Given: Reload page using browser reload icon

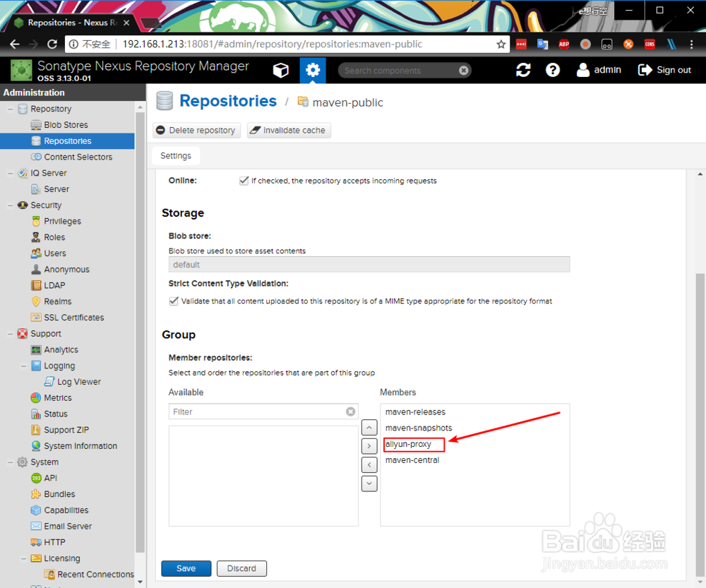Looking at the screenshot, I should [x=52, y=44].
